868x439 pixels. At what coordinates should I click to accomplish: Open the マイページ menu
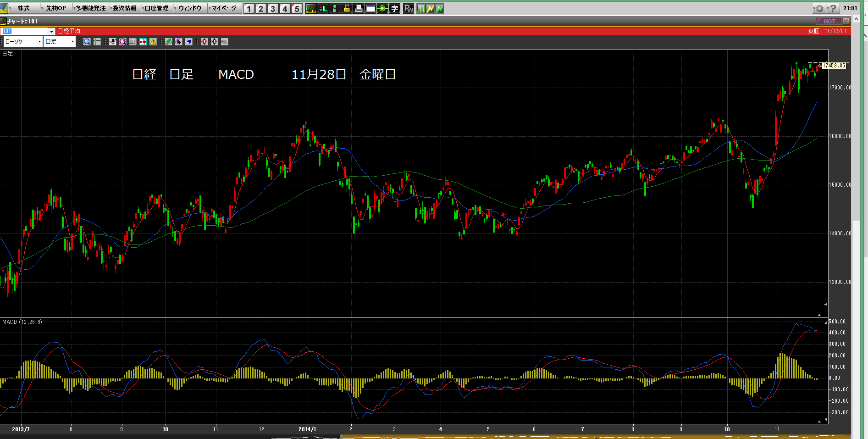tap(224, 8)
